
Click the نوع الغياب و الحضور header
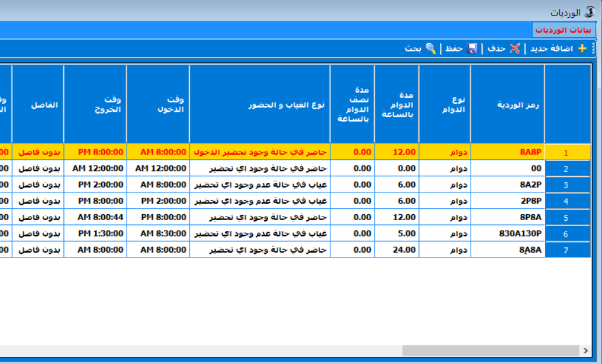tap(260, 104)
